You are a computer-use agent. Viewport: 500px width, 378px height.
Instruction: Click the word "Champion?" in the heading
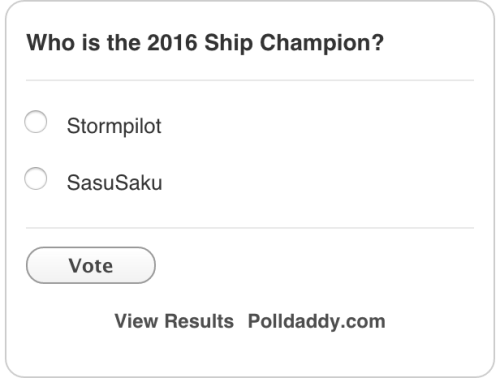pos(322,44)
